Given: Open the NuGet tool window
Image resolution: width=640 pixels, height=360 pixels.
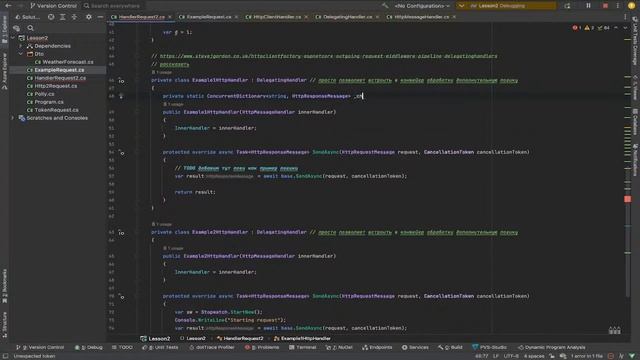Looking at the screenshot, I should tap(339, 347).
